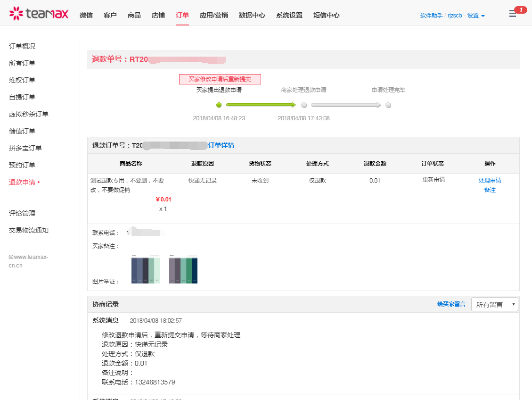
Task: Click the 软件助手 link in header
Action: 431,16
